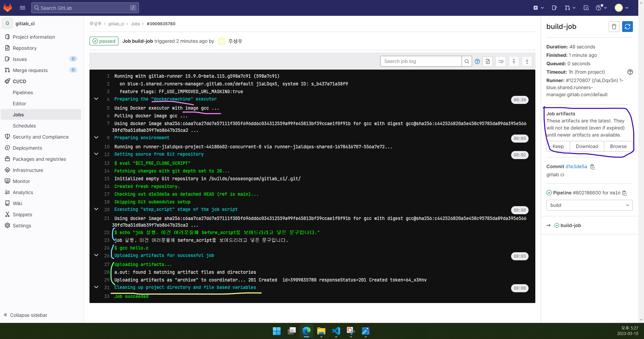The image size is (644, 339).
Task: Click the job log search magnifier button
Action: coord(467,61)
